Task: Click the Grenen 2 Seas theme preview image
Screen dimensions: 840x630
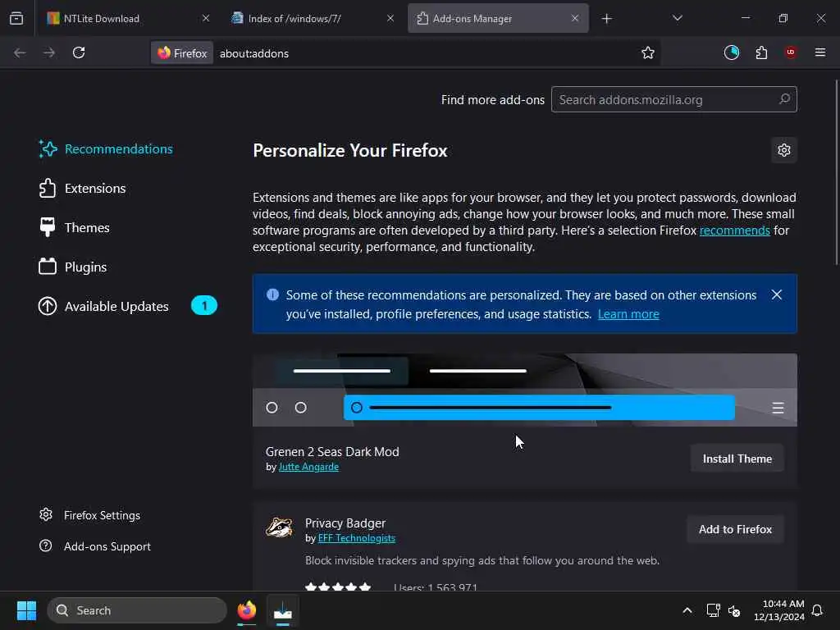Action: tap(524, 390)
